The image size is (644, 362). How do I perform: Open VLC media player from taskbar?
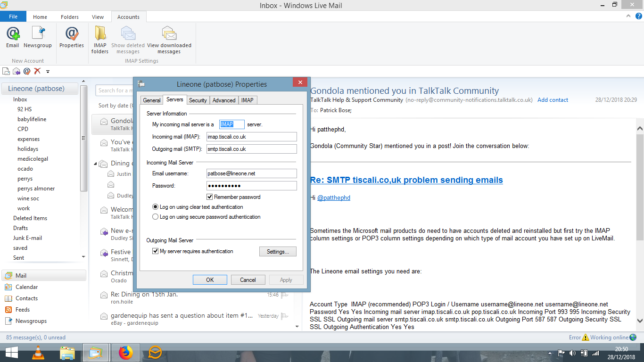coord(38,353)
